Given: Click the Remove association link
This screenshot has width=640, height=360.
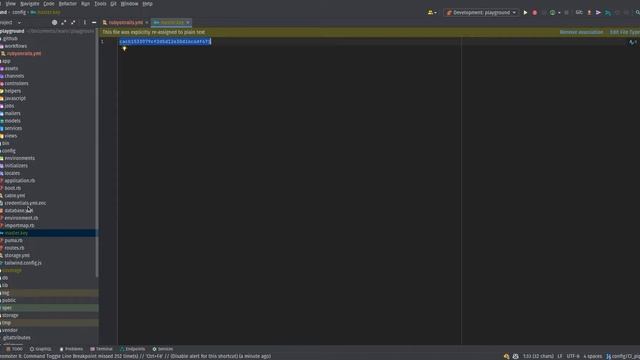Looking at the screenshot, I should point(581,32).
